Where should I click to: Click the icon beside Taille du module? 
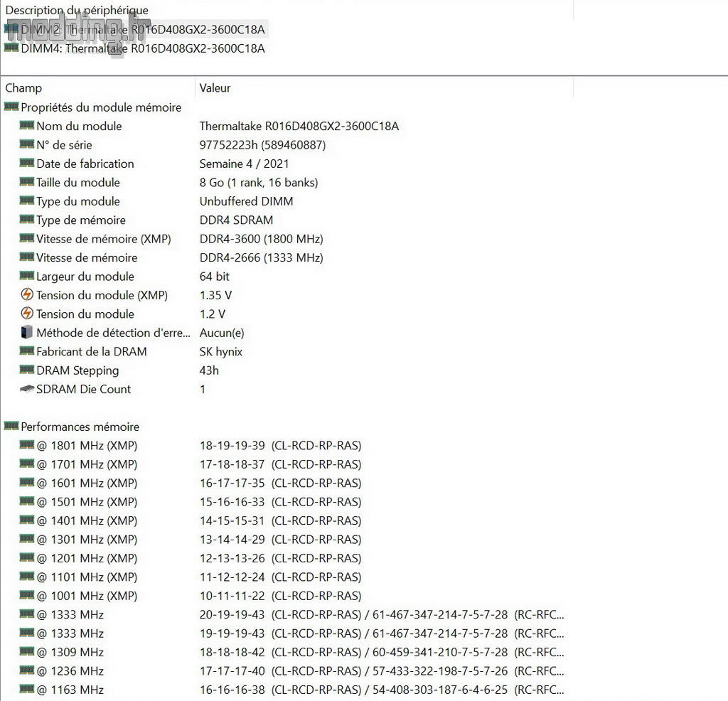pyautogui.click(x=27, y=181)
